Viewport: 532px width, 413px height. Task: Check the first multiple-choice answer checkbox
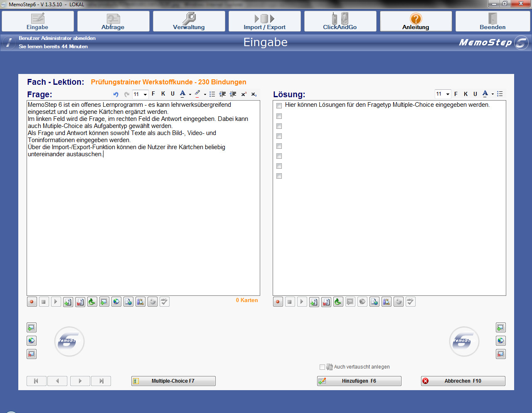pos(279,106)
